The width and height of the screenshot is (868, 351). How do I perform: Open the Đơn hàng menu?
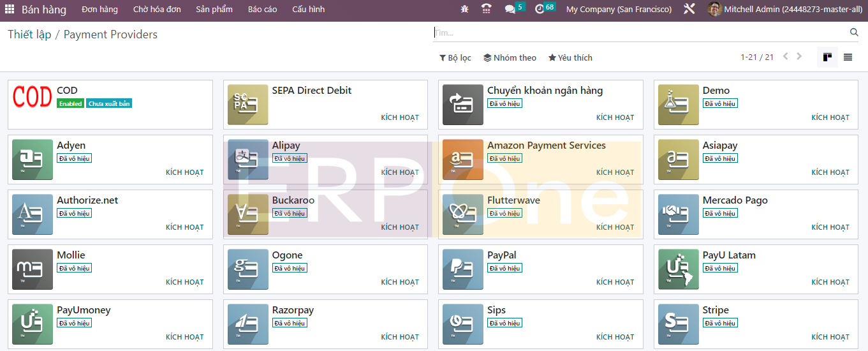point(99,10)
